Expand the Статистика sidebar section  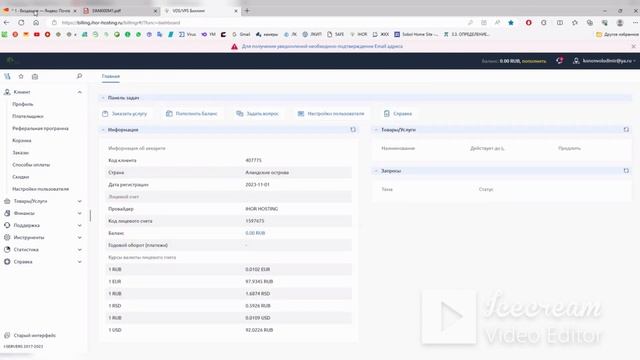(80, 249)
